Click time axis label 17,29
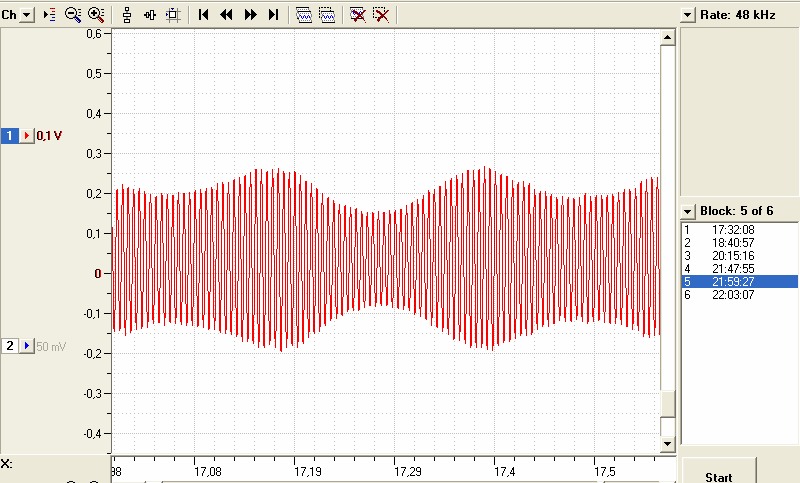The width and height of the screenshot is (800, 483). [x=408, y=472]
